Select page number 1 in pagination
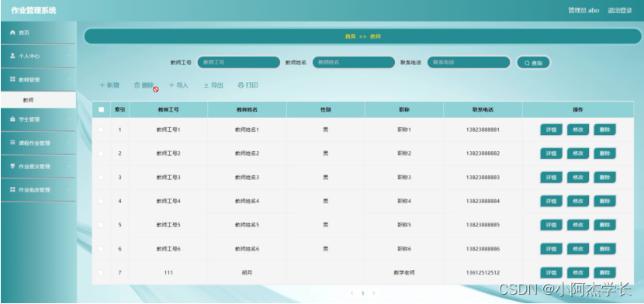Image resolution: width=644 pixels, height=304 pixels. coord(362,293)
